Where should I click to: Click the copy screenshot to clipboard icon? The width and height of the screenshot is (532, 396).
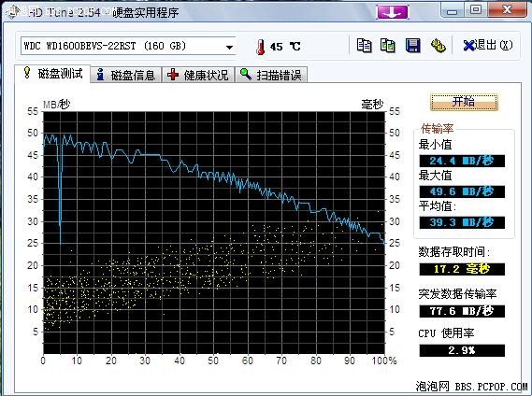387,46
